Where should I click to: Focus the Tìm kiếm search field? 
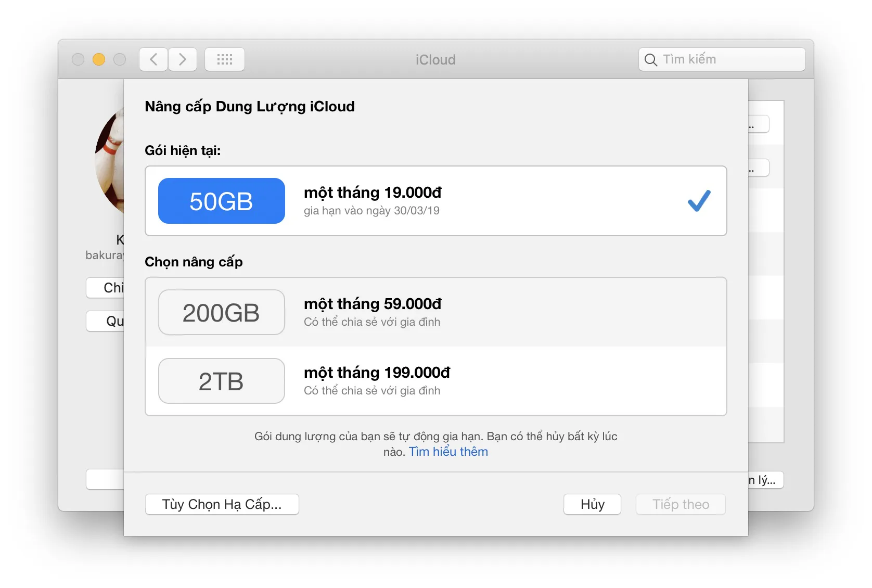pos(722,59)
